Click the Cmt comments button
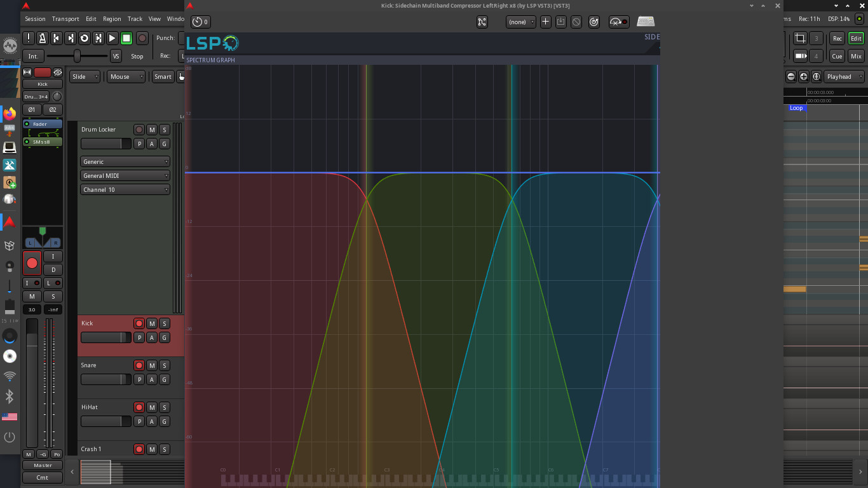 tap(42, 478)
